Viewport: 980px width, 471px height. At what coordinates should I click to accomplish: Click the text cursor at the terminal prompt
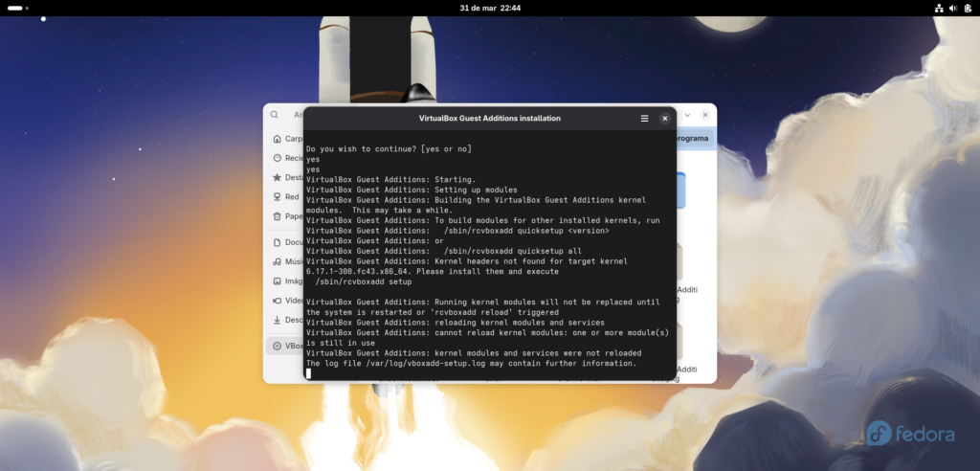tap(309, 373)
